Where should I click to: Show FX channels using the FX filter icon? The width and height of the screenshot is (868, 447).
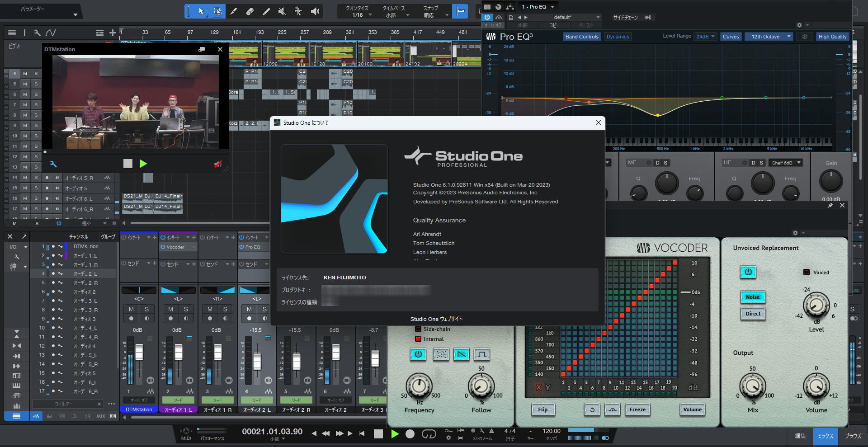click(x=62, y=416)
